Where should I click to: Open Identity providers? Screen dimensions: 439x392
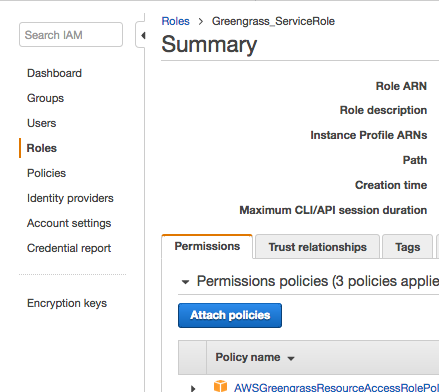pos(70,198)
